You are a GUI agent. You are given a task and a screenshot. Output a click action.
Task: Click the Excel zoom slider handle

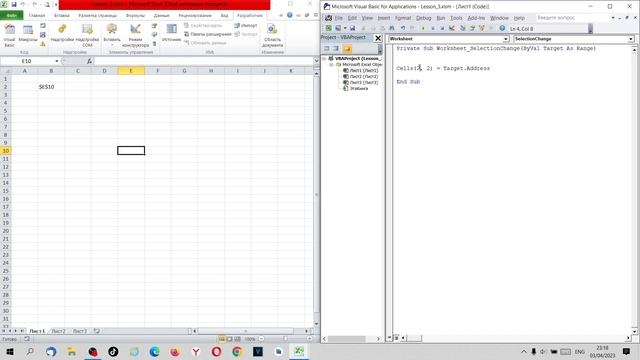pos(285,339)
